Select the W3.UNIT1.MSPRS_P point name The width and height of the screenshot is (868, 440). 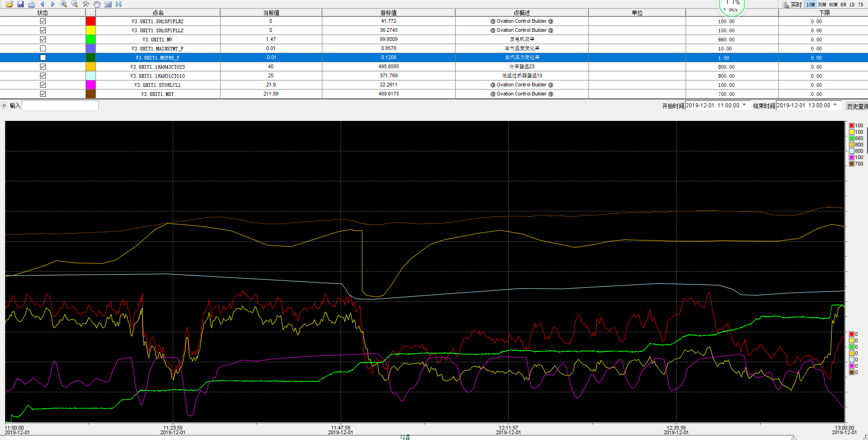pos(157,58)
